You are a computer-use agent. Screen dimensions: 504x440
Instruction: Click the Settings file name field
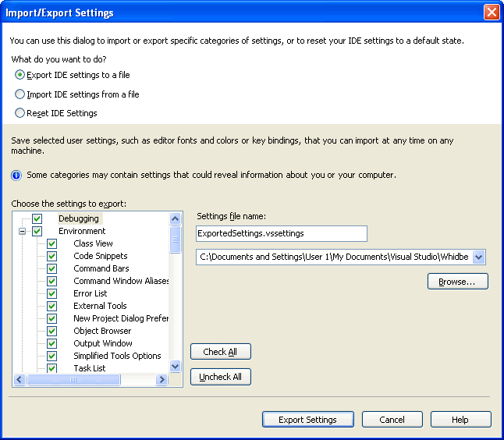click(x=281, y=234)
